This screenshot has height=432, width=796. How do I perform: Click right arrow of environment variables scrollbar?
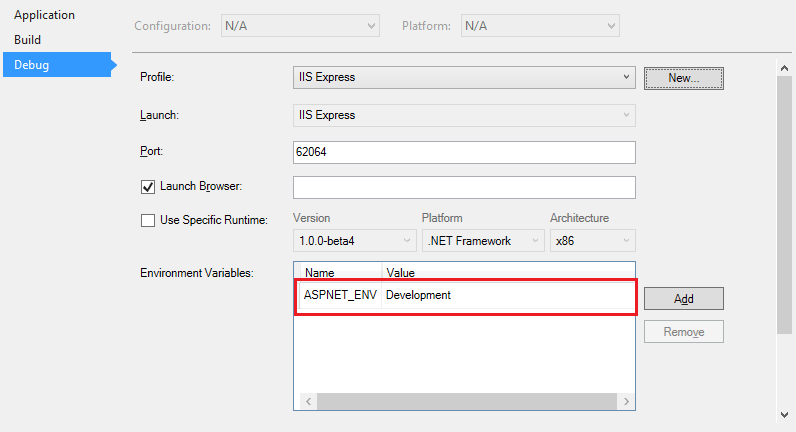626,402
